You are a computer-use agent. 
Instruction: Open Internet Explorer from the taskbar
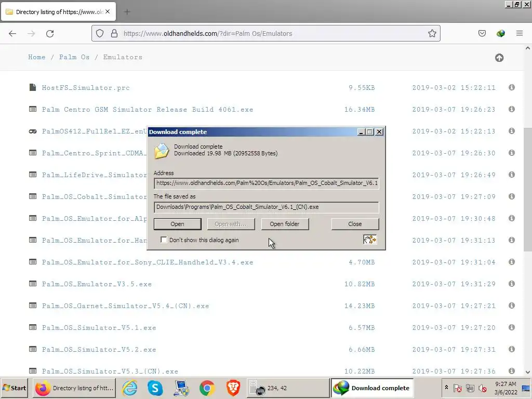130,388
